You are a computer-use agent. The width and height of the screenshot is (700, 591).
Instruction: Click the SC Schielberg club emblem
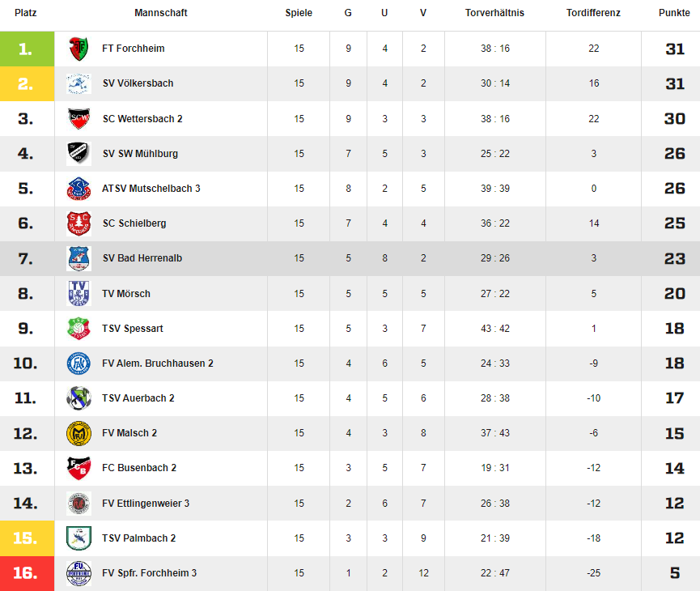click(x=78, y=223)
